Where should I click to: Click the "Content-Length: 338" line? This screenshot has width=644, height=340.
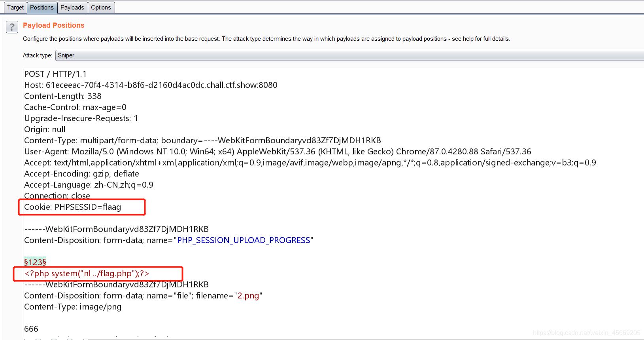[63, 96]
